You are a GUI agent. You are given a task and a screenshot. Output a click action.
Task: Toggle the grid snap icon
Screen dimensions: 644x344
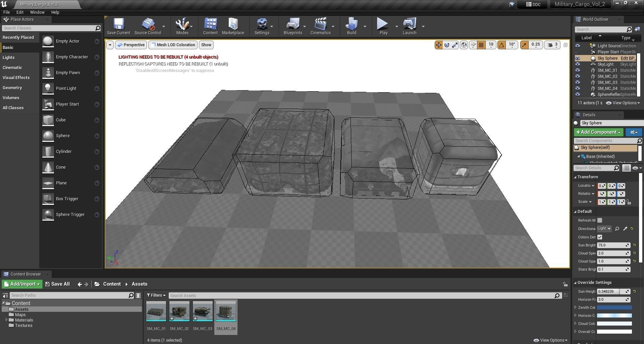point(481,45)
